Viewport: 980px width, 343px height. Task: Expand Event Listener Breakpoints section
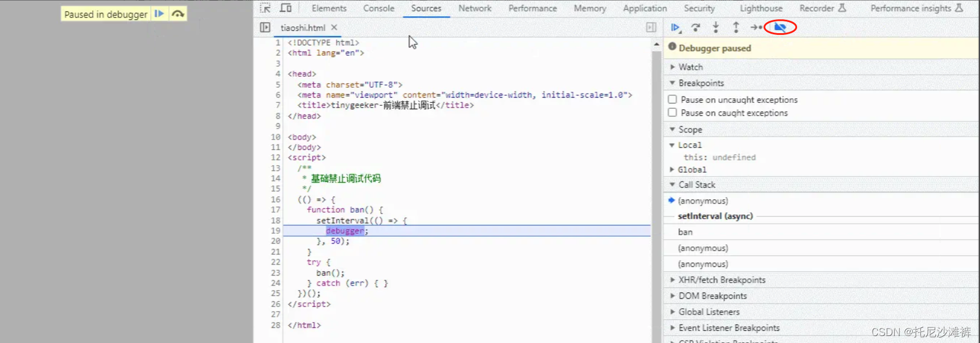(821, 328)
